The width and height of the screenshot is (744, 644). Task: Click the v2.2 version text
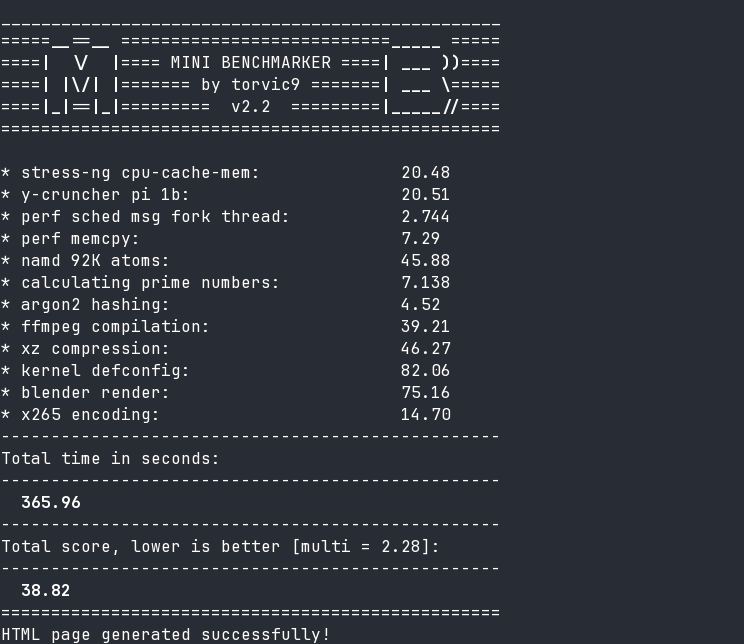[x=250, y=107]
